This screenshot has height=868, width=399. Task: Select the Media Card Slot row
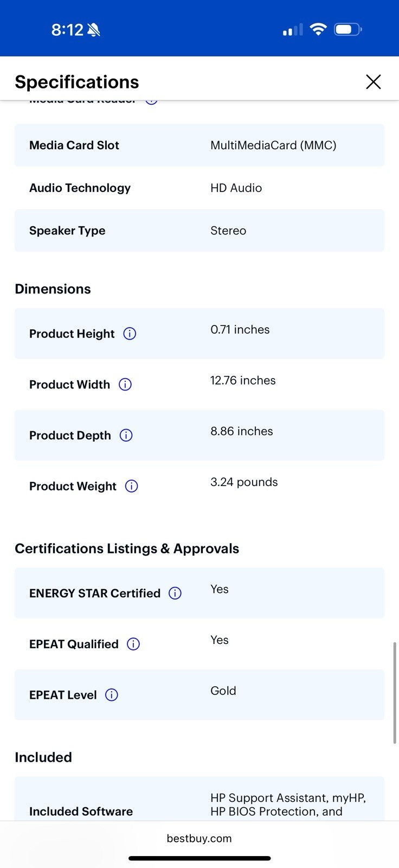200,145
